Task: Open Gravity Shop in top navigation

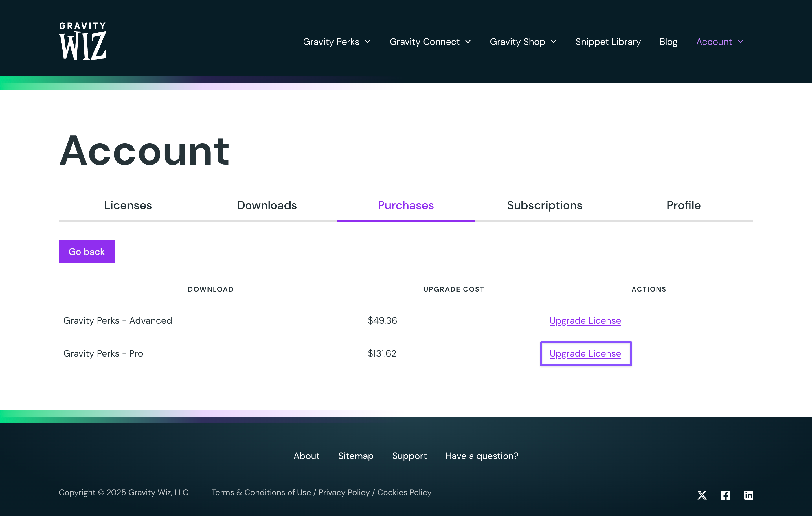Action: pyautogui.click(x=517, y=41)
